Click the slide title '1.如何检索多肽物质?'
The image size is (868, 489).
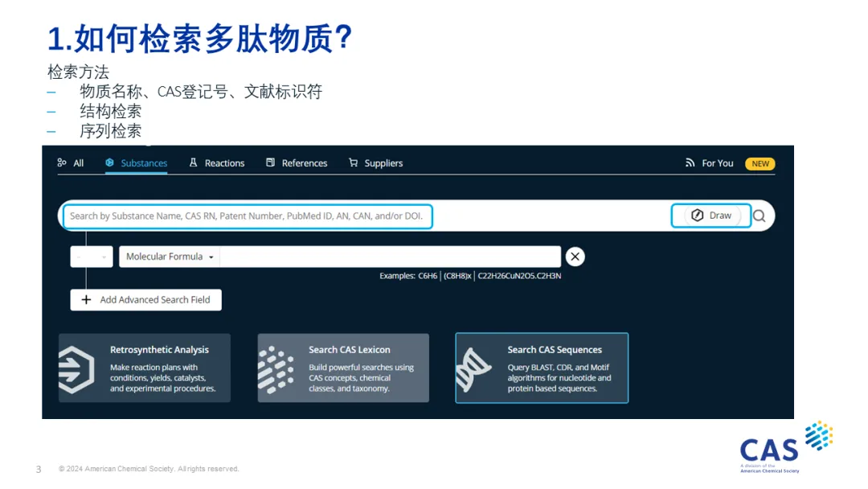click(200, 39)
